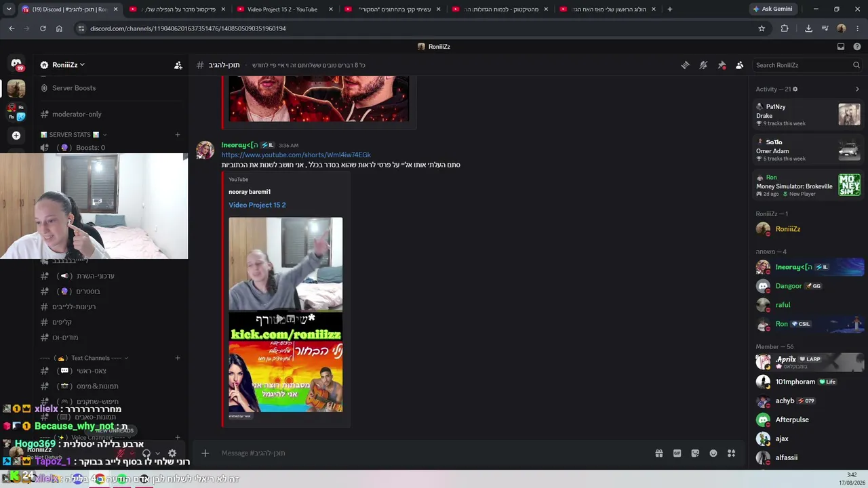Toggle the member list icon
Viewport: 868px width, 488px height.
pos(739,65)
